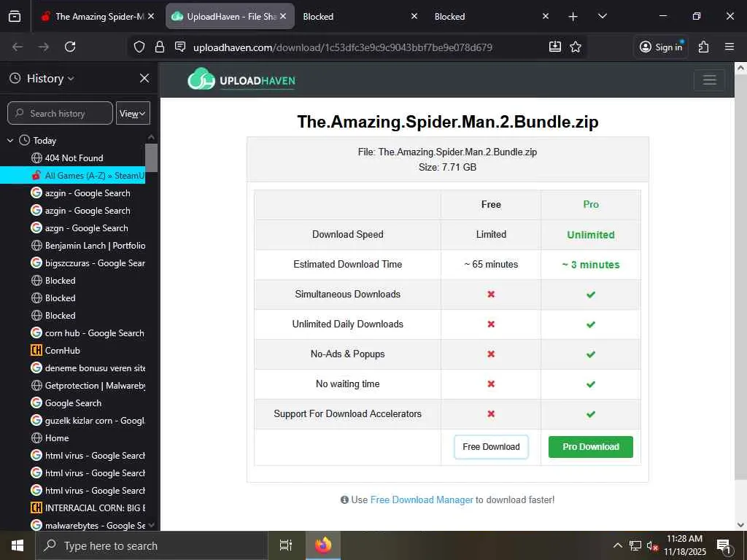Screen dimensions: 747x560
Task: Click the '~ 65 minutes' cell
Action: (491, 264)
